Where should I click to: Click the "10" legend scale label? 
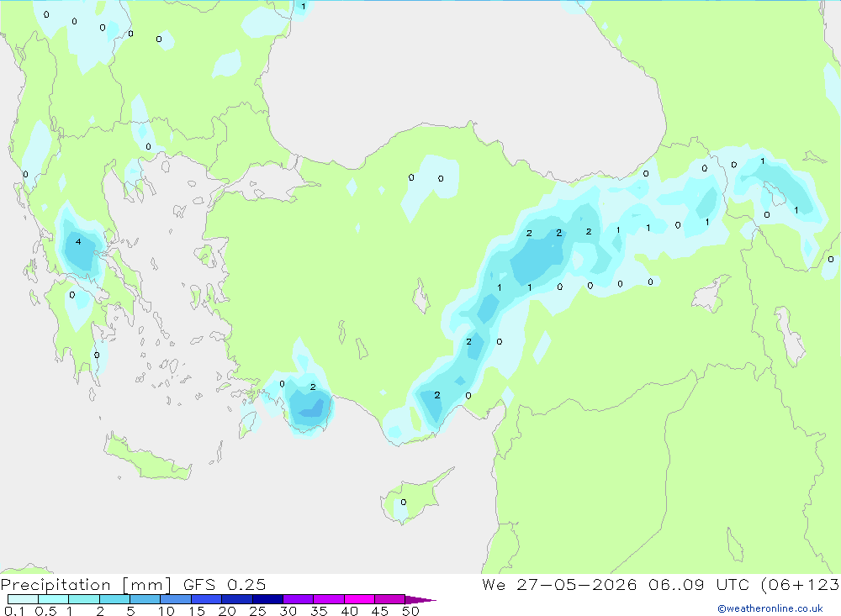[x=167, y=611]
